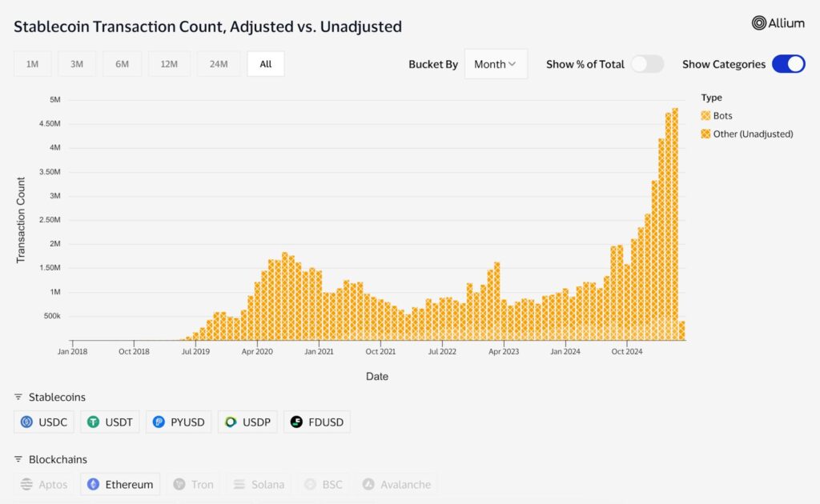The width and height of the screenshot is (820, 504).
Task: Select the USDC coin icon
Action: (x=25, y=422)
